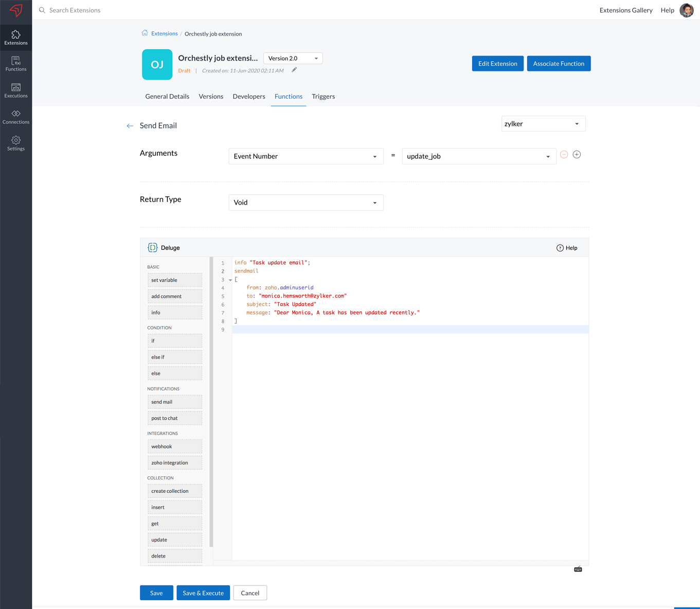Viewport: 700px width, 609px height.
Task: Click the breadcrumb home icon
Action: [145, 33]
